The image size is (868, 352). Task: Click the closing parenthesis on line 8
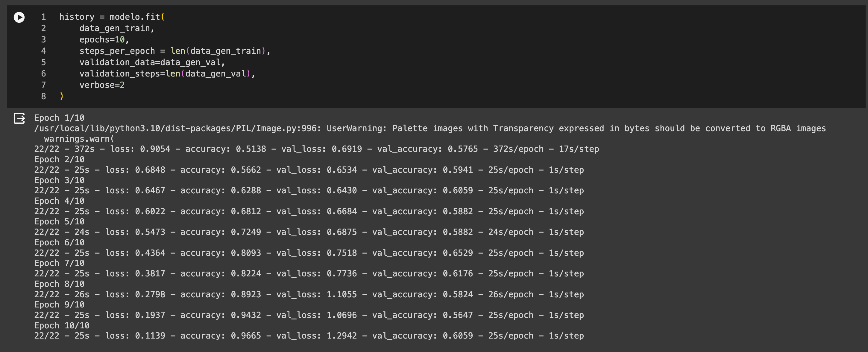tap(62, 96)
